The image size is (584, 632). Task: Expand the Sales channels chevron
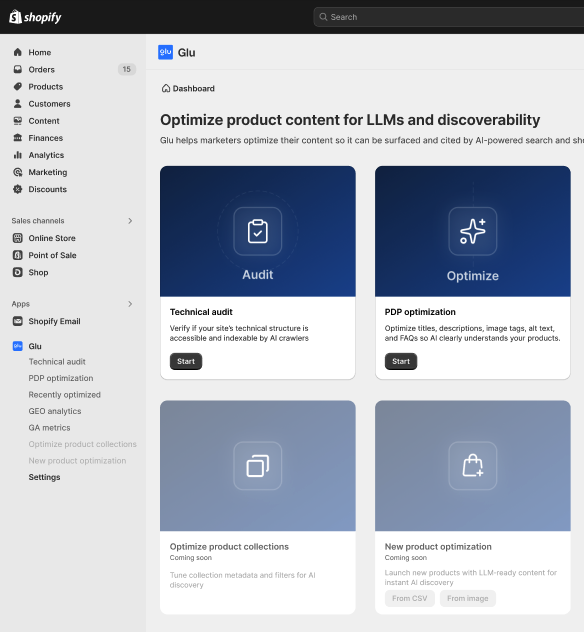tap(130, 221)
